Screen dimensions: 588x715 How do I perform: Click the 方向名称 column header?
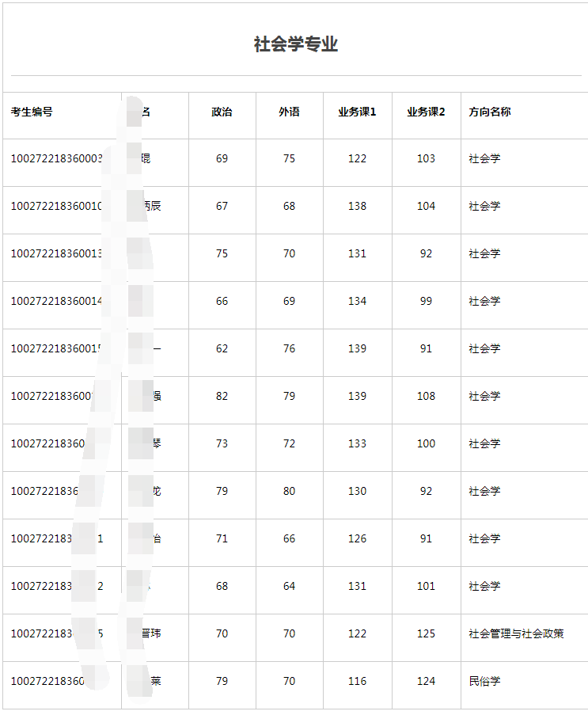[490, 112]
